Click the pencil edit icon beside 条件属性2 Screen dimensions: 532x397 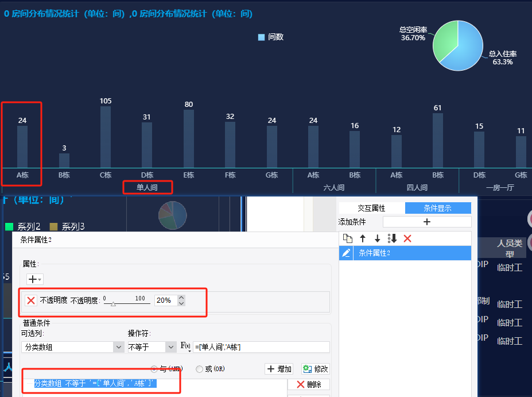[x=346, y=253]
